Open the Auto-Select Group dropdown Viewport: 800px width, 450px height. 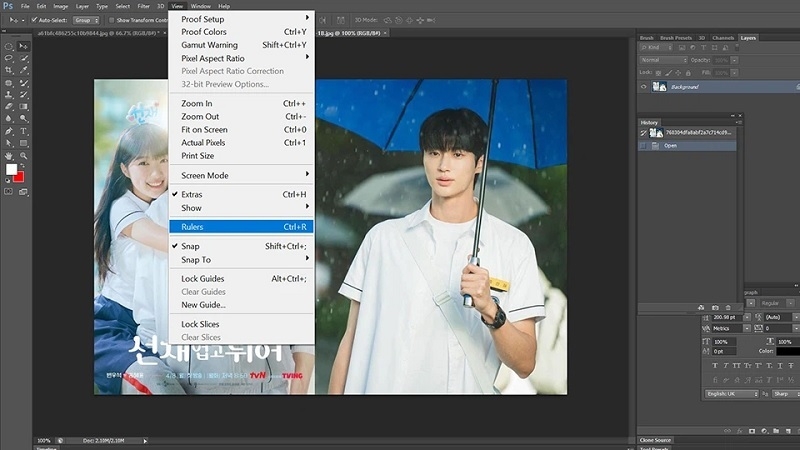[x=86, y=19]
